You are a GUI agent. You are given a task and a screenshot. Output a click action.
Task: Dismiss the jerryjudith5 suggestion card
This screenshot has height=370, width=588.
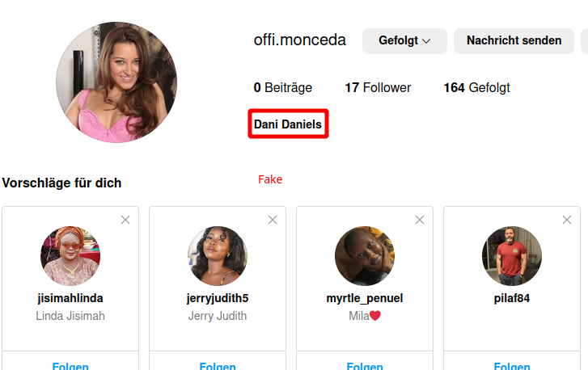tap(273, 220)
